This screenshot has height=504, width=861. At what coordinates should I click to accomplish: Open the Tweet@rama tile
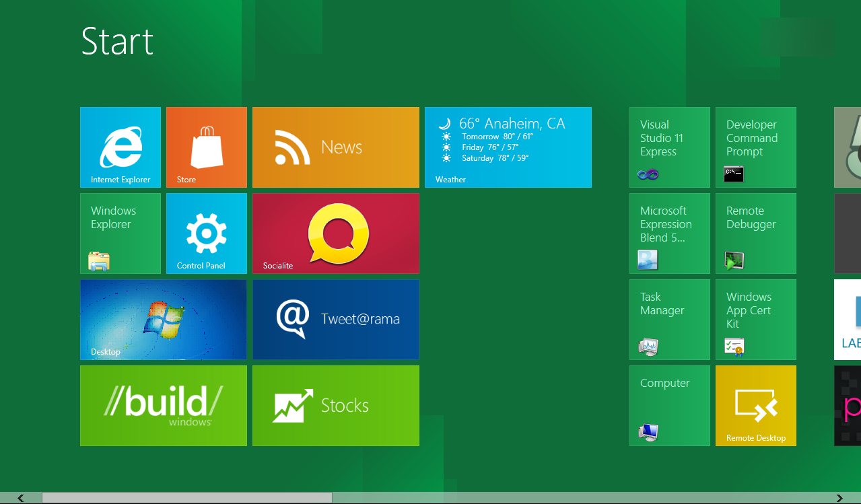336,320
